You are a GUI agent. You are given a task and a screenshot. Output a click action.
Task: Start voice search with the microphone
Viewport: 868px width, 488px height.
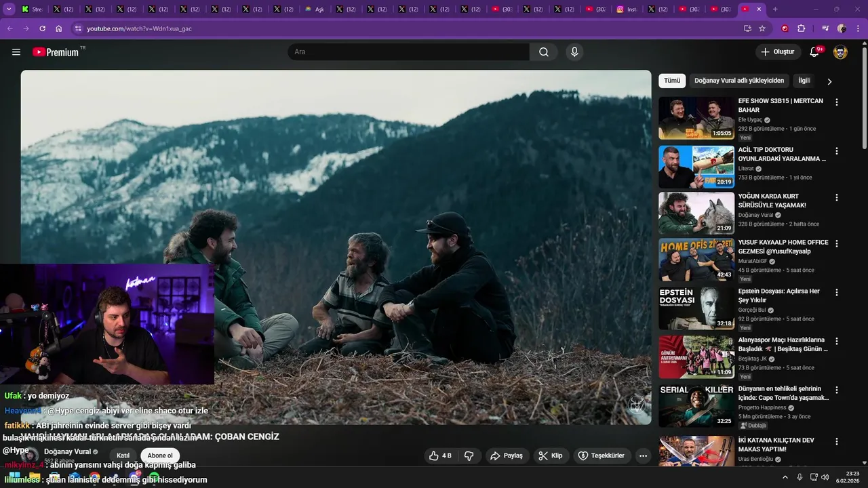tap(574, 52)
